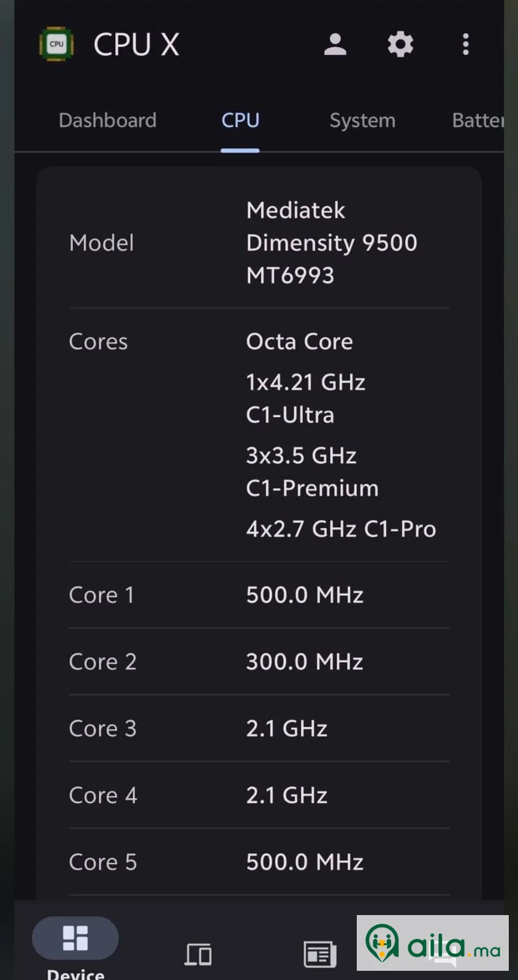Select the Core 4 frequency row

(x=259, y=795)
